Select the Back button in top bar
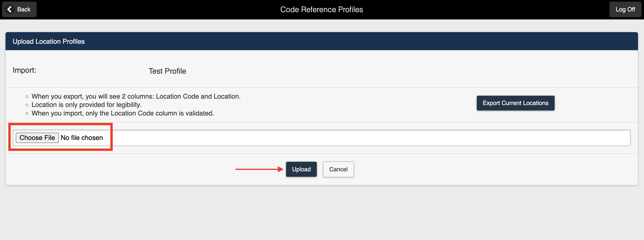 [19, 9]
